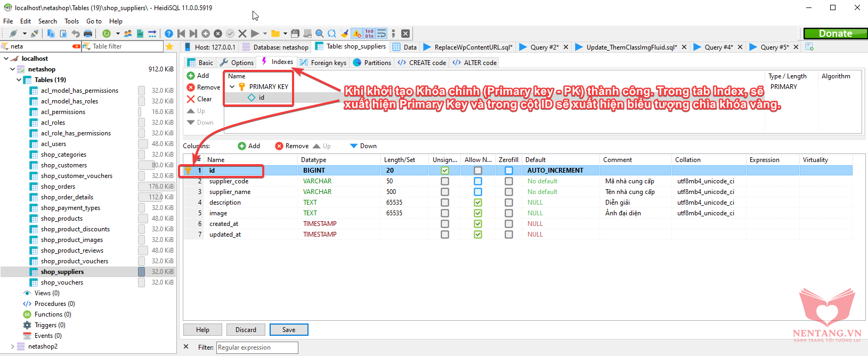Enable Zerofill for supplier_code column
The height and width of the screenshot is (356, 868).
pyautogui.click(x=509, y=181)
